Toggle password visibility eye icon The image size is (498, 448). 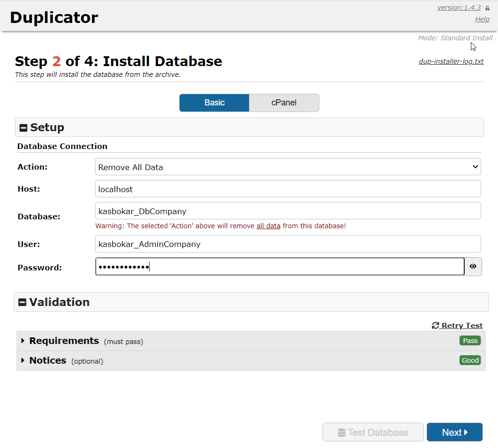pyautogui.click(x=473, y=266)
